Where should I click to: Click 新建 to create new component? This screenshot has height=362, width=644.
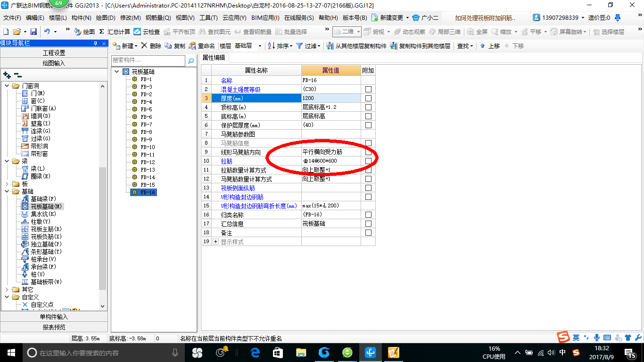pyautogui.click(x=125, y=46)
